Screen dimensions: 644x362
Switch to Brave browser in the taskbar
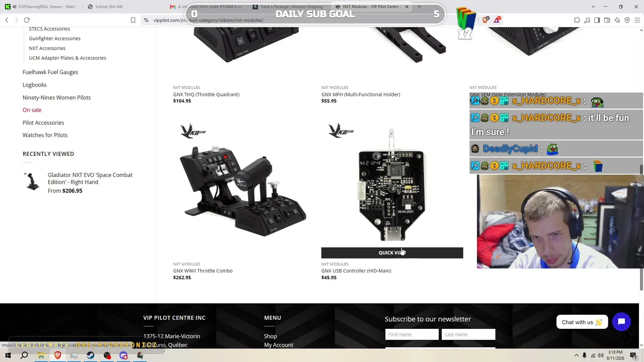point(57,355)
